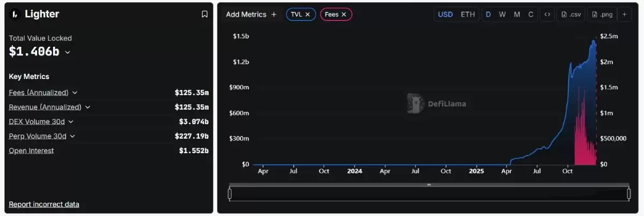Download chart data as .csv

pos(571,15)
